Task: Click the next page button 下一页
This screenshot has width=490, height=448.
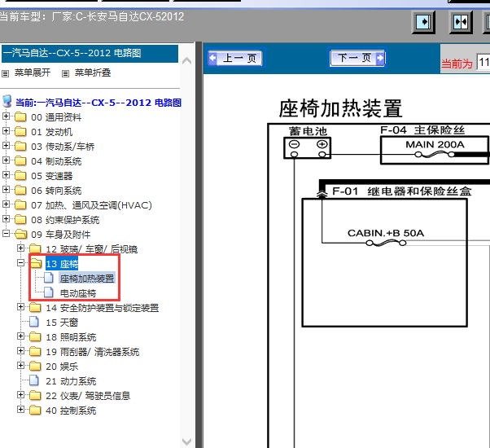Action: point(357,58)
